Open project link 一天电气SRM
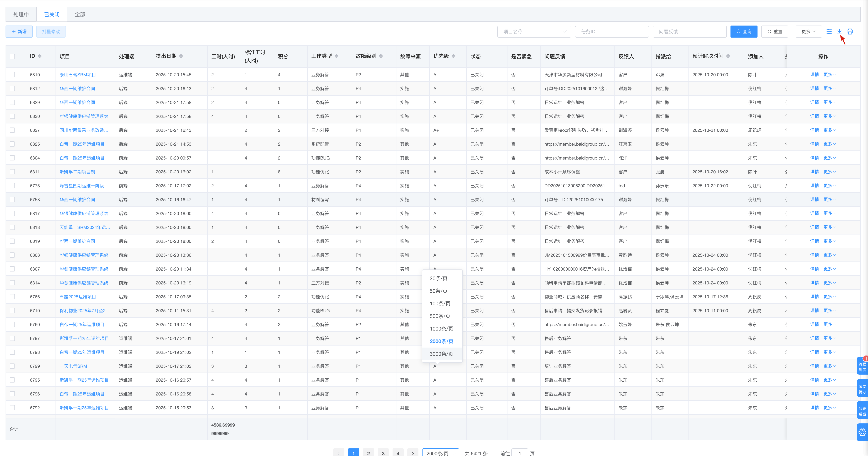The height and width of the screenshot is (456, 868). 73,366
